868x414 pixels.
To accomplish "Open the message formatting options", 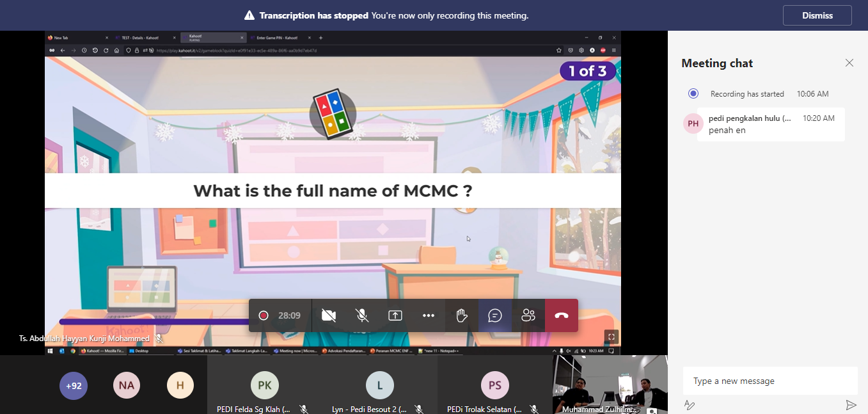I will (690, 404).
